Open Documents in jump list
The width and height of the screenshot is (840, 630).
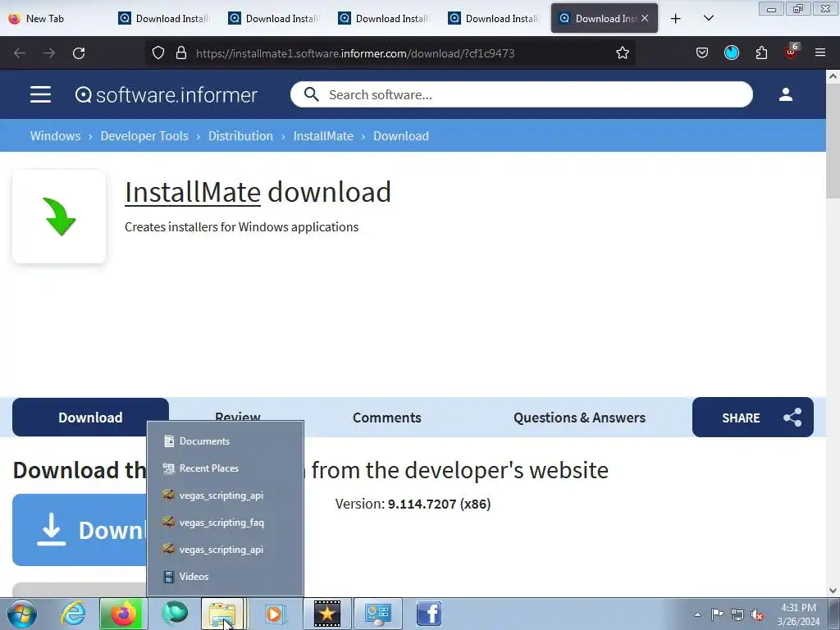pyautogui.click(x=225, y=441)
